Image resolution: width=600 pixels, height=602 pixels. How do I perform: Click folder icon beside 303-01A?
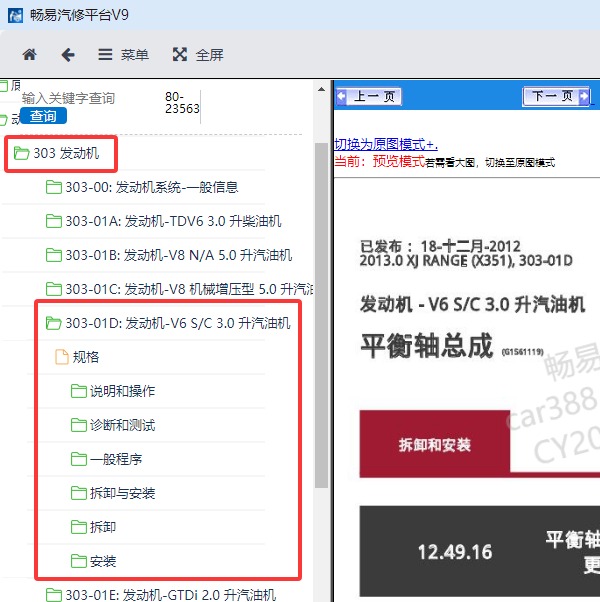tap(54, 221)
